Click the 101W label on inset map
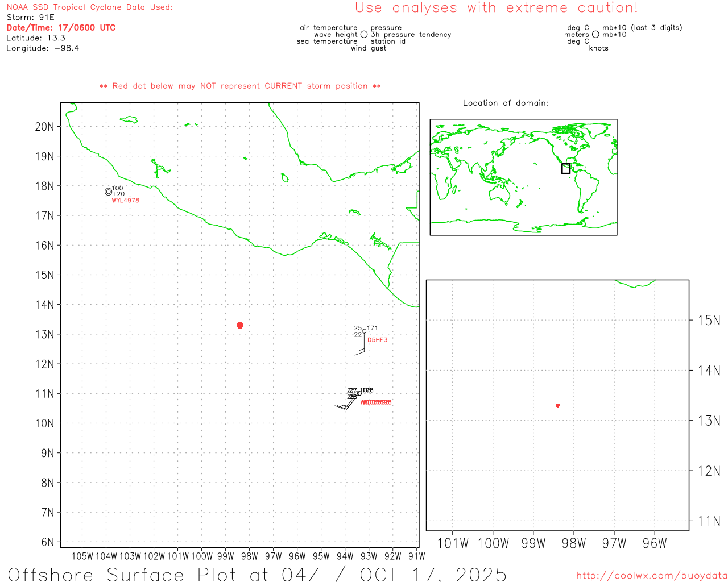This screenshot has height=582, width=728. [x=453, y=543]
